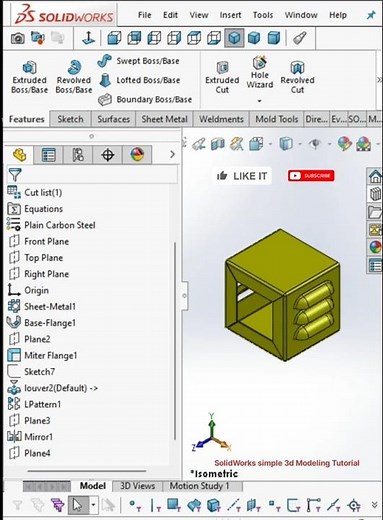Click the camera snapshot icon in toolbar
The image size is (383, 520).
[18, 38]
